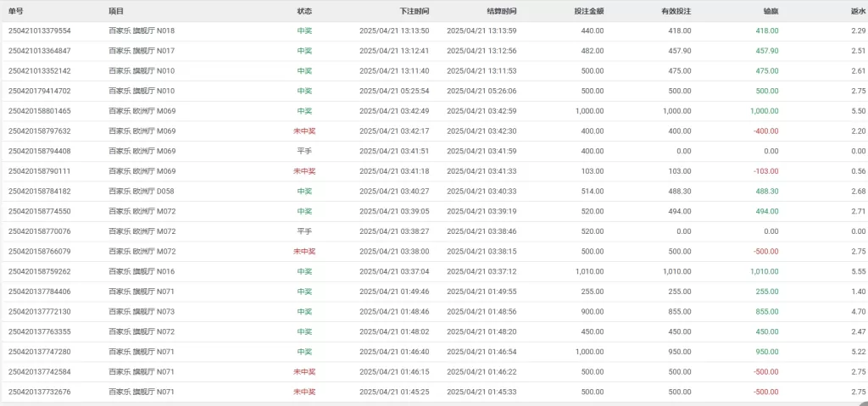This screenshot has width=868, height=406.
Task: Click rebate value 2.29
Action: click(859, 31)
